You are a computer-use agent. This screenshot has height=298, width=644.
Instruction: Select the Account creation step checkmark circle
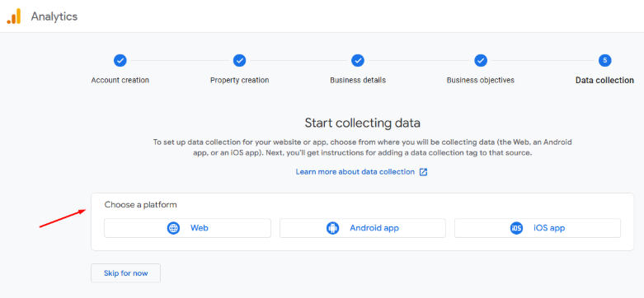pyautogui.click(x=120, y=61)
